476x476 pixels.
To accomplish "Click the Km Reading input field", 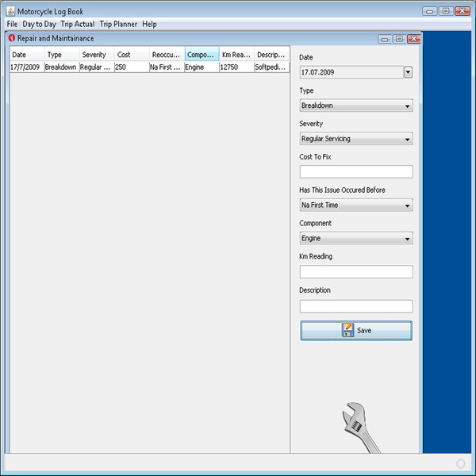I will pyautogui.click(x=356, y=271).
